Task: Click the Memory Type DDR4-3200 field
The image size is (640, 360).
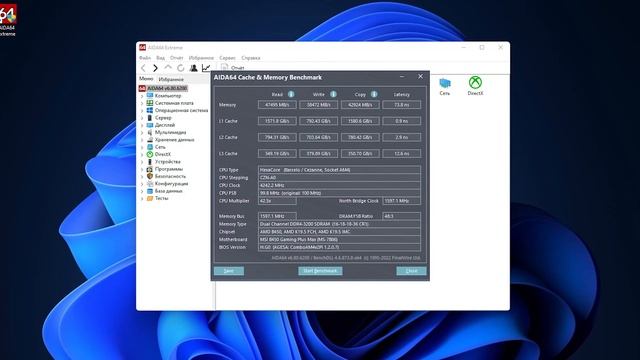Action: [339, 224]
